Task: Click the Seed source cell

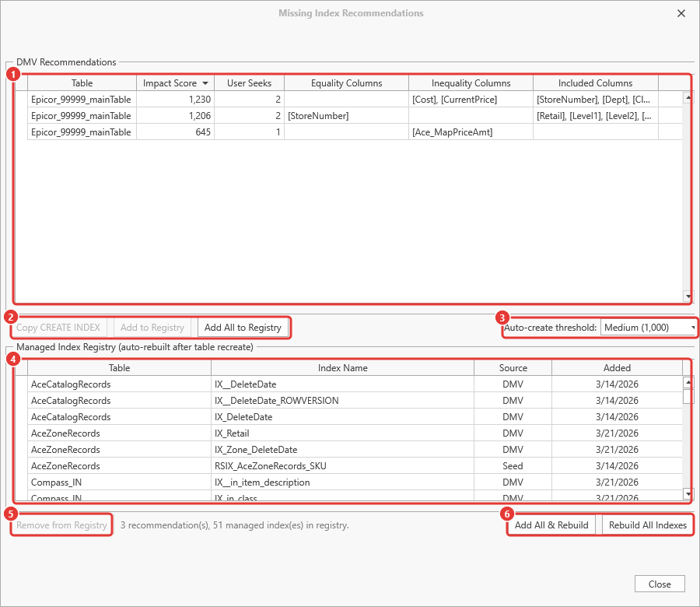Action: pos(513,466)
